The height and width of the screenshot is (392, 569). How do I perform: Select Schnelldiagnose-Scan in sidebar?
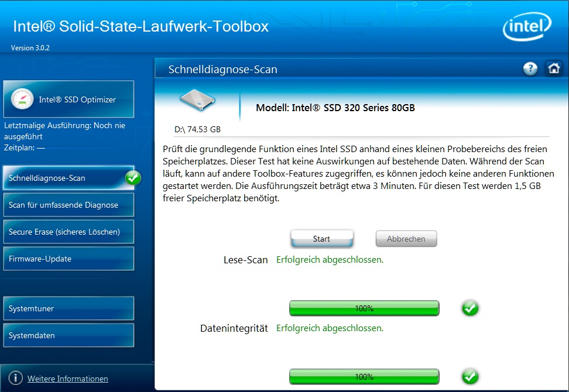click(x=68, y=178)
